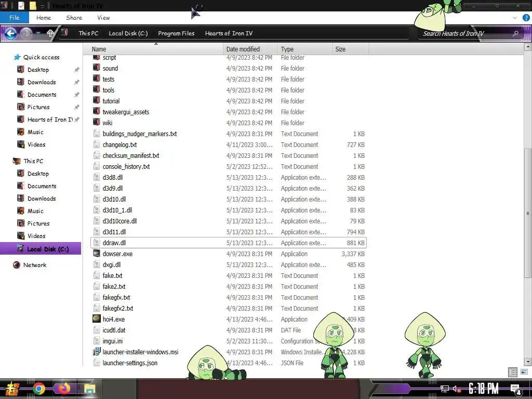Unpin Downloads from Quick access

[77, 82]
